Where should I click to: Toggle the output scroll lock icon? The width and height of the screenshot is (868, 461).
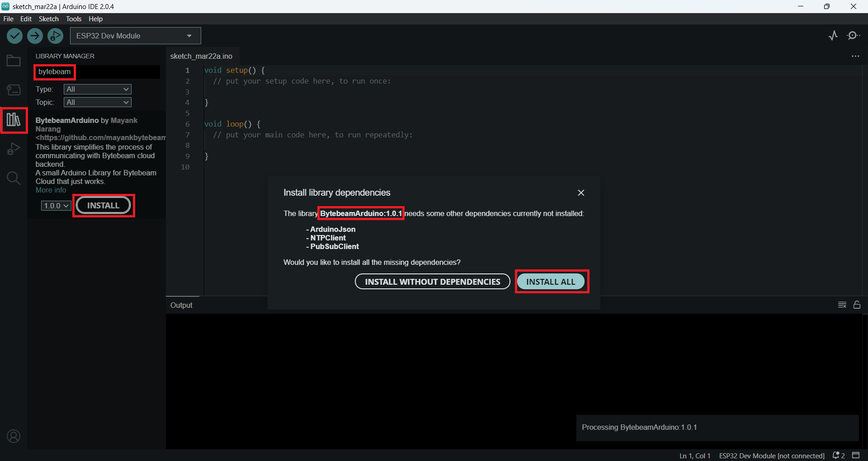coord(857,305)
